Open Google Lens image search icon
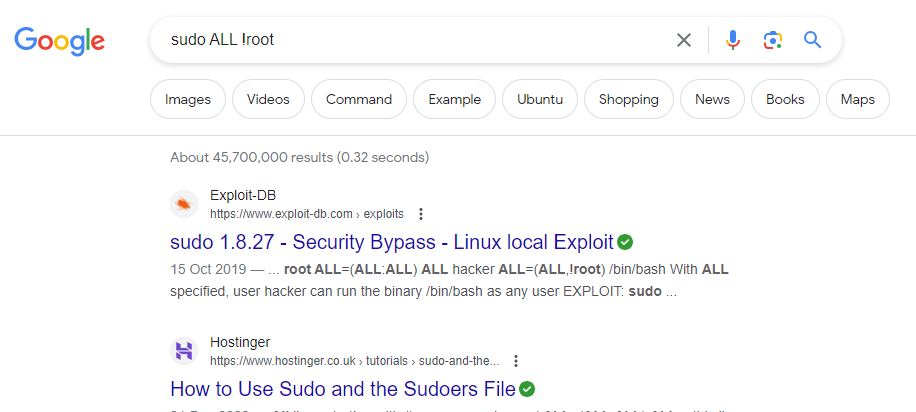Viewport: 916px width, 412px height. click(x=772, y=40)
